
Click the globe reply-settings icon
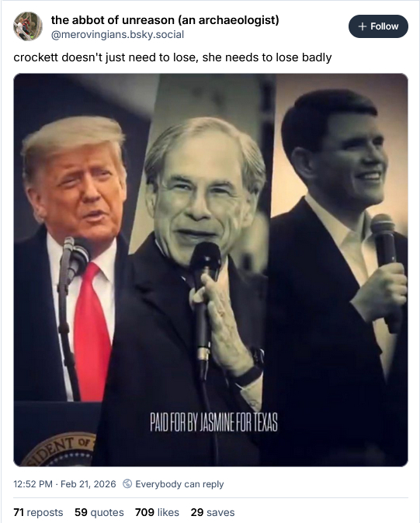[x=127, y=483]
